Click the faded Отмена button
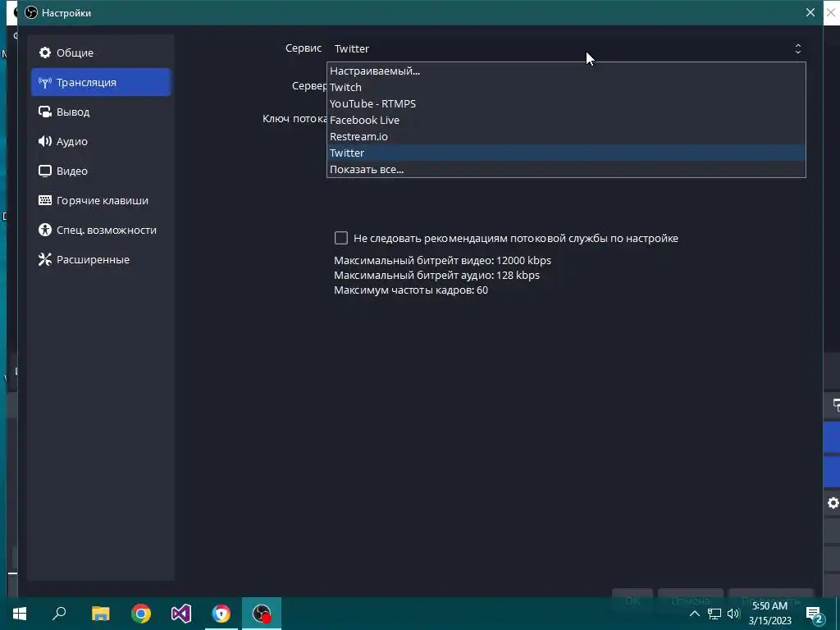Screen dimensions: 840x630 690,600
